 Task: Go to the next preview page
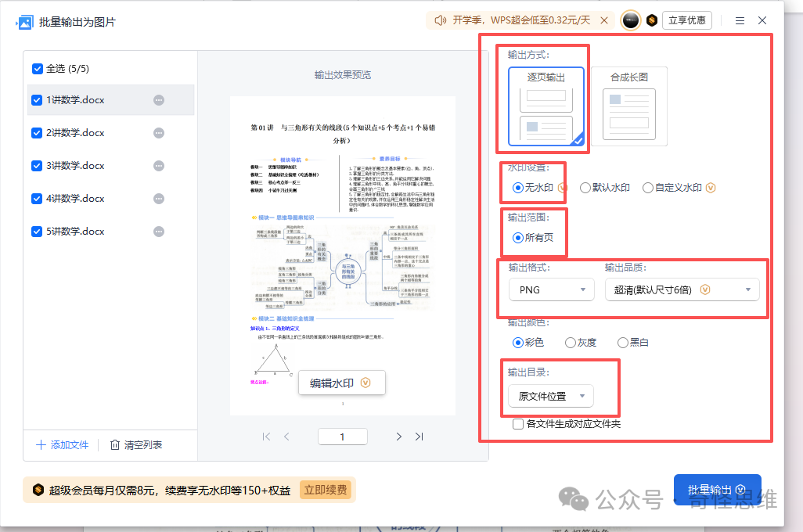398,437
